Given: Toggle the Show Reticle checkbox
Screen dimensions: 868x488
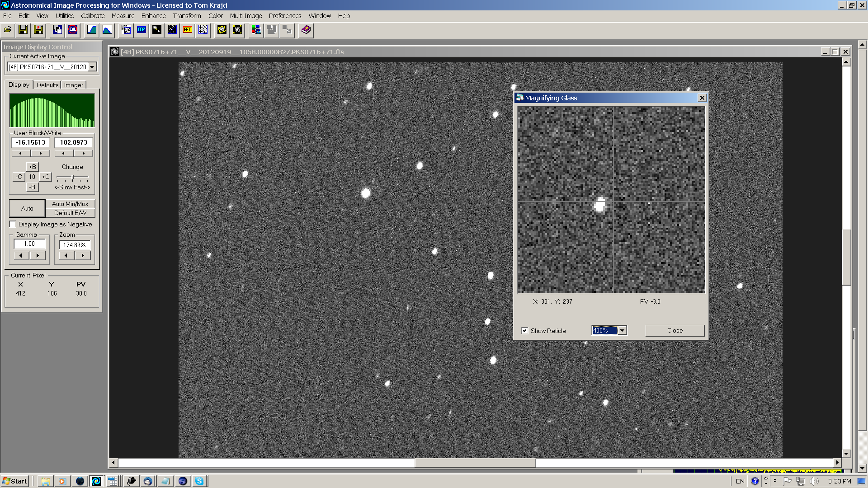Looking at the screenshot, I should pos(525,331).
